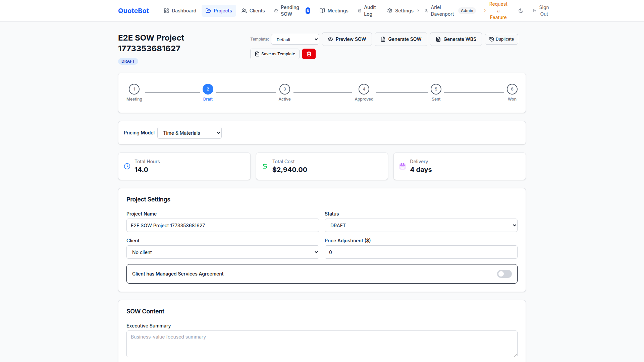This screenshot has height=362, width=644.
Task: Toggle Client has Managed Services Agreement switch
Action: click(x=504, y=274)
